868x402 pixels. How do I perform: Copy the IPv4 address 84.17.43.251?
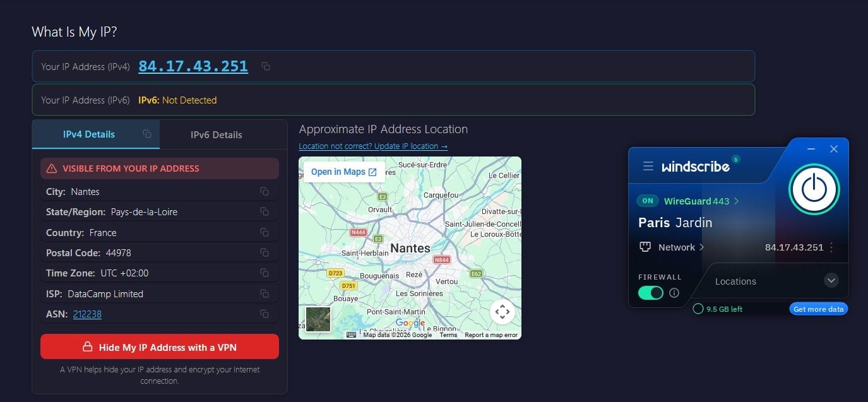266,66
